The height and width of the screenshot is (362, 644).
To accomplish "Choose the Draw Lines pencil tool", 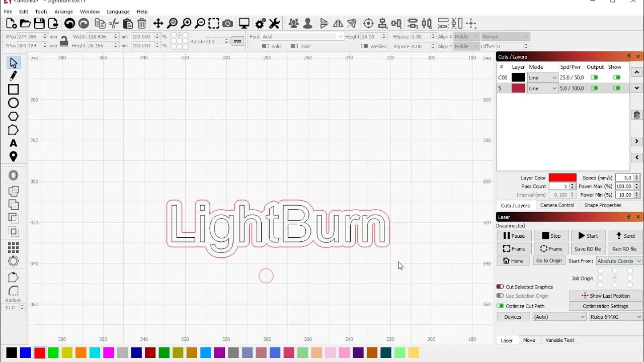I will pyautogui.click(x=14, y=76).
